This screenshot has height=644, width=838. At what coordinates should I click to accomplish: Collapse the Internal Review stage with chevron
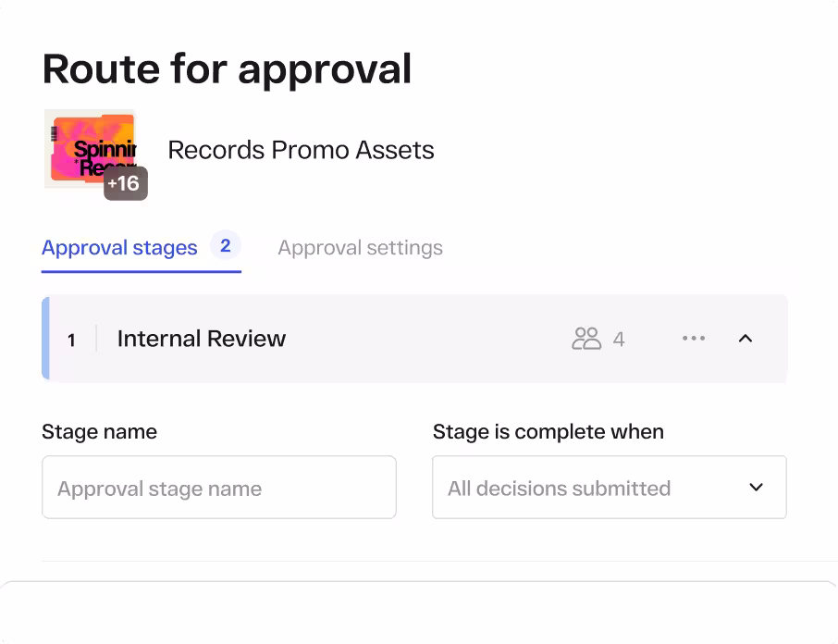[746, 339]
